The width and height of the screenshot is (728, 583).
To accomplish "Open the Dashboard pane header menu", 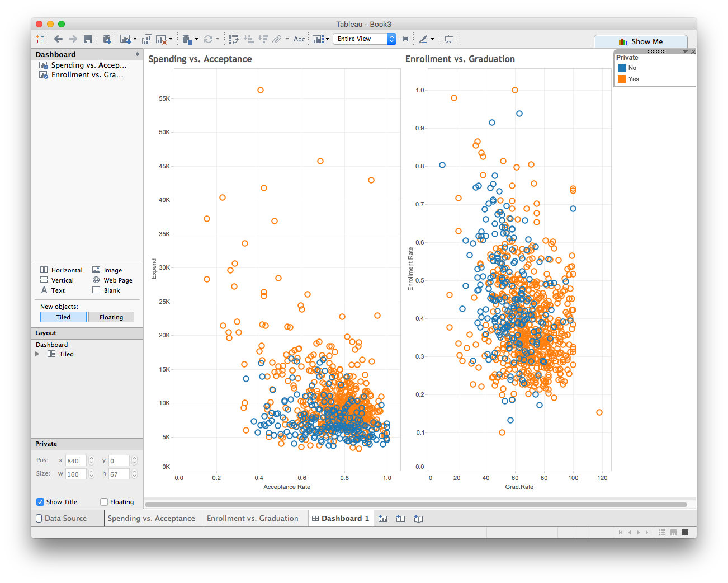I will click(137, 54).
